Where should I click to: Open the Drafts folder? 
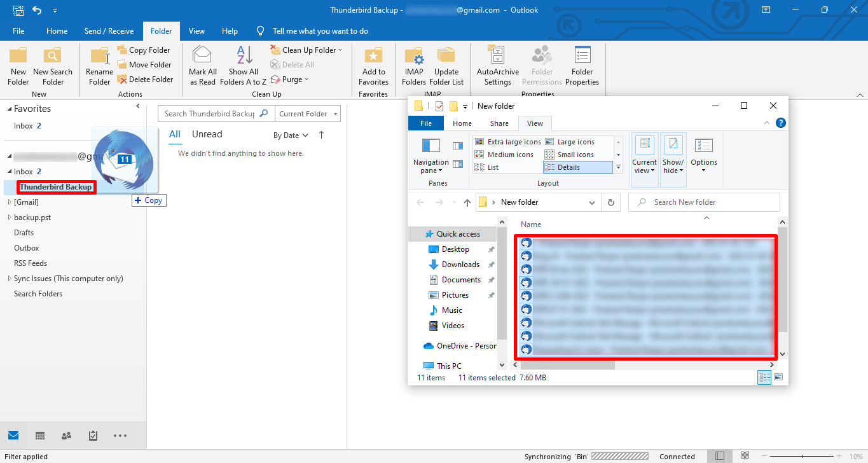coord(24,233)
